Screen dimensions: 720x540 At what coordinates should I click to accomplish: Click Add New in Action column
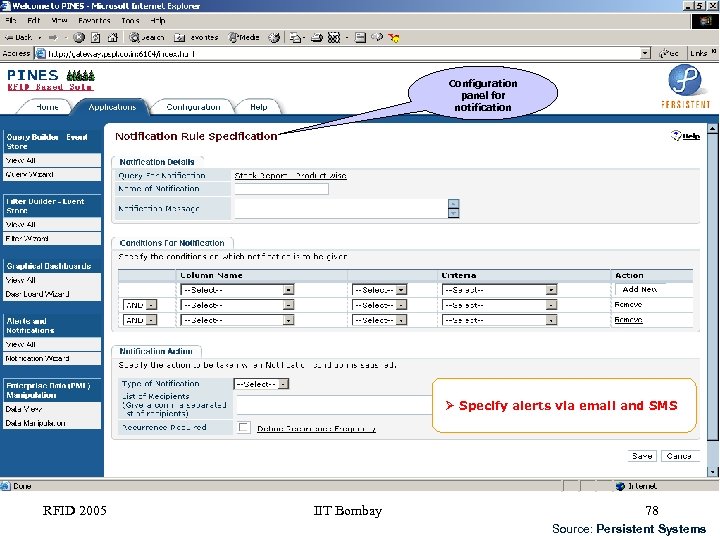[x=640, y=289]
